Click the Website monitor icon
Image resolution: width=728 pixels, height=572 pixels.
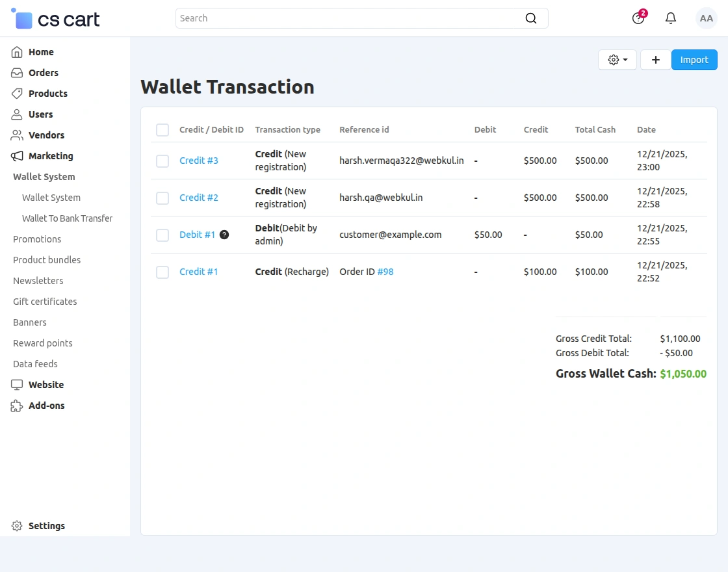(16, 385)
